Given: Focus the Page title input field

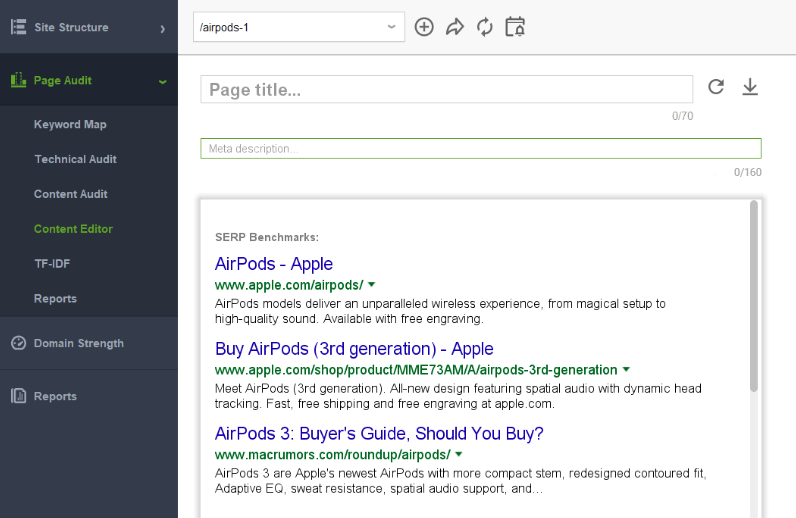Looking at the screenshot, I should pyautogui.click(x=447, y=89).
